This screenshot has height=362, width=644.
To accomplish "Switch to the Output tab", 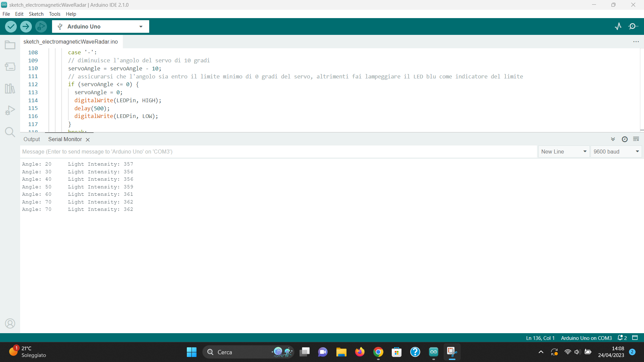I will point(32,139).
